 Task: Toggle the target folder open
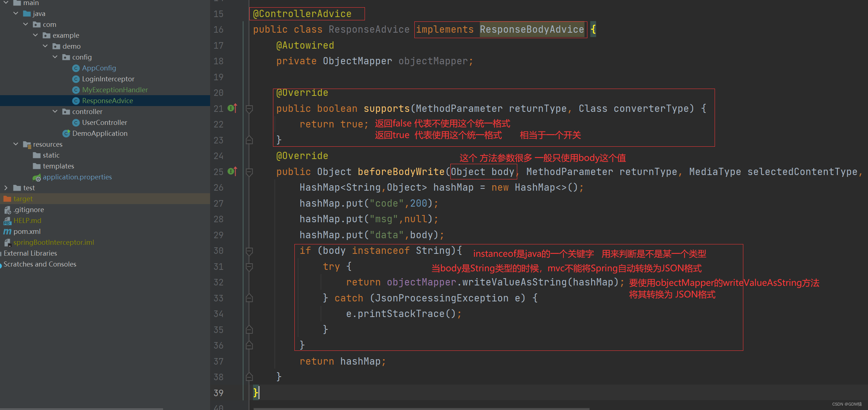pos(5,198)
